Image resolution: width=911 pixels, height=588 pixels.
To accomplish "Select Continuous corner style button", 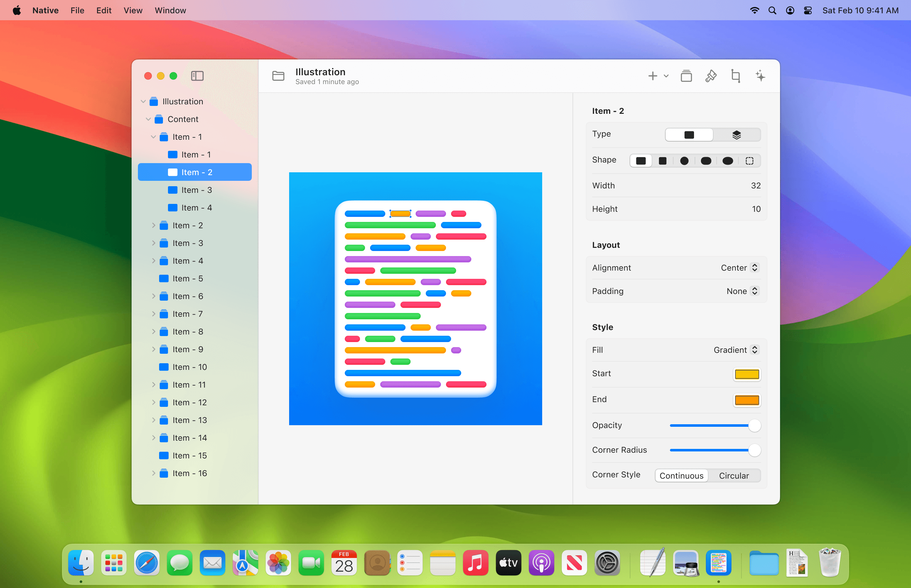I will pos(681,476).
